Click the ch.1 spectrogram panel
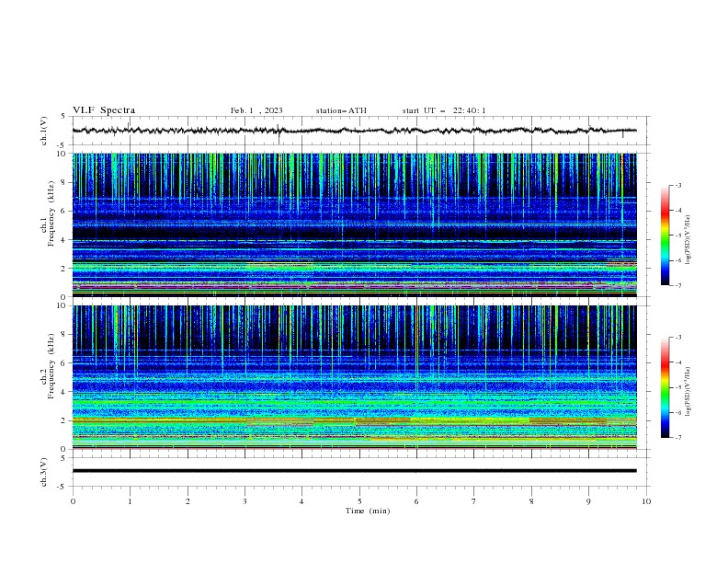This screenshot has height=563, width=728. tap(354, 224)
